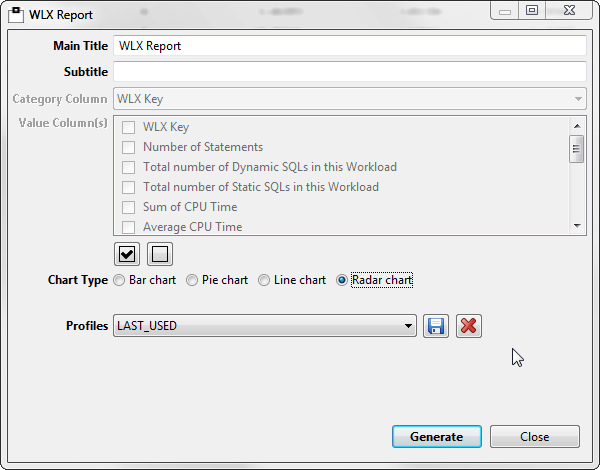
Task: Focus the Subtitle input field
Action: (x=348, y=72)
